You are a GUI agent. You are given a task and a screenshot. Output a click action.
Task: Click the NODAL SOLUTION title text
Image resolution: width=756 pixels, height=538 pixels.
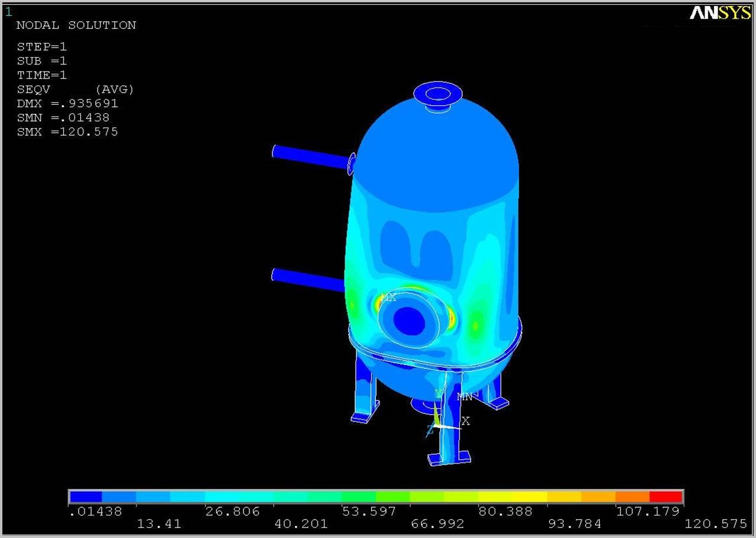76,25
